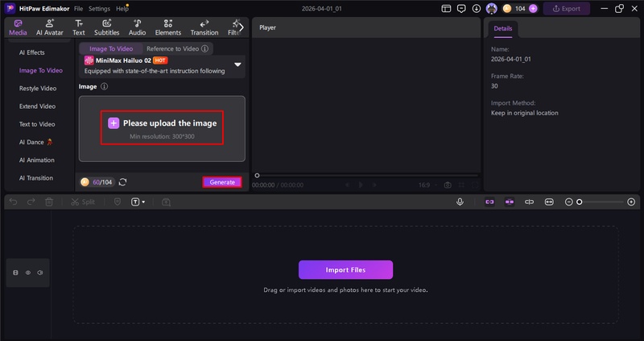The width and height of the screenshot is (644, 341).
Task: Toggle track mute icon in timeline
Action: click(39, 273)
